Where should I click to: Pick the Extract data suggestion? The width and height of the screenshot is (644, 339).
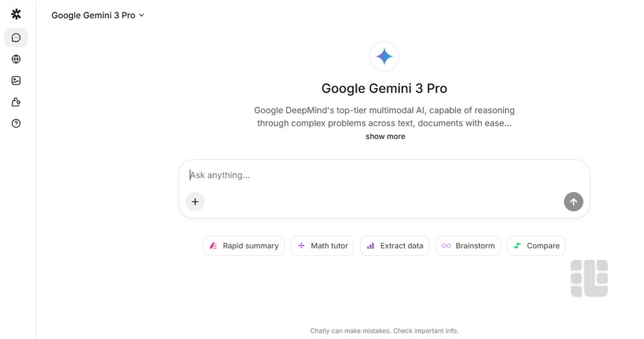point(395,246)
